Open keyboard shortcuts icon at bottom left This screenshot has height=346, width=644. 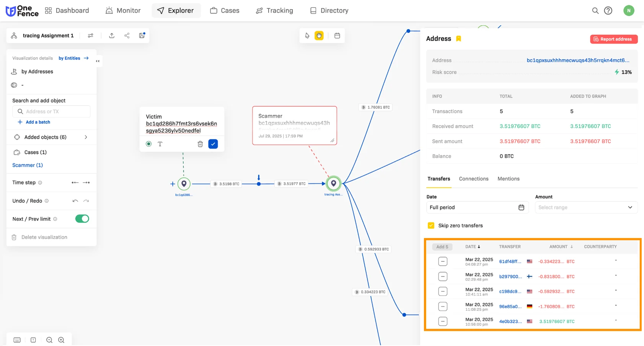[x=17, y=340]
